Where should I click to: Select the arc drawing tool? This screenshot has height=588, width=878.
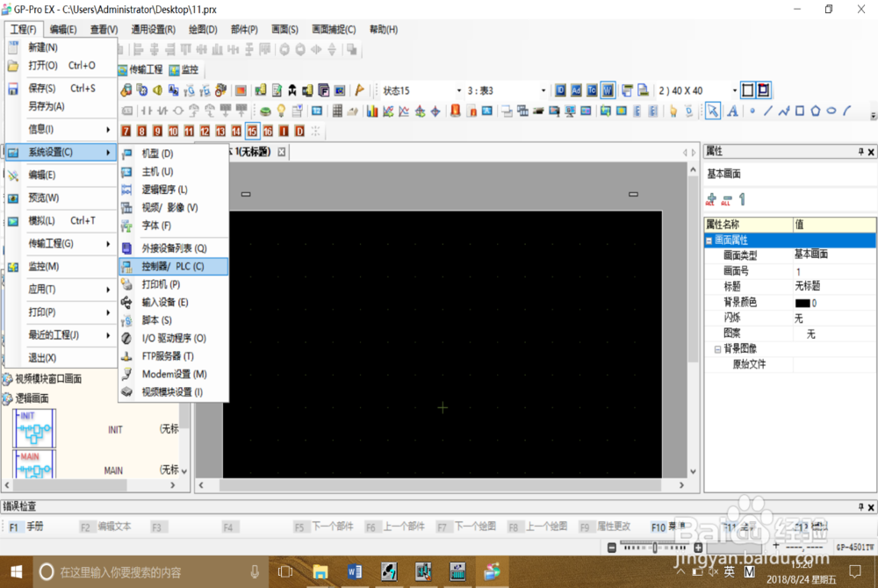pos(847,111)
